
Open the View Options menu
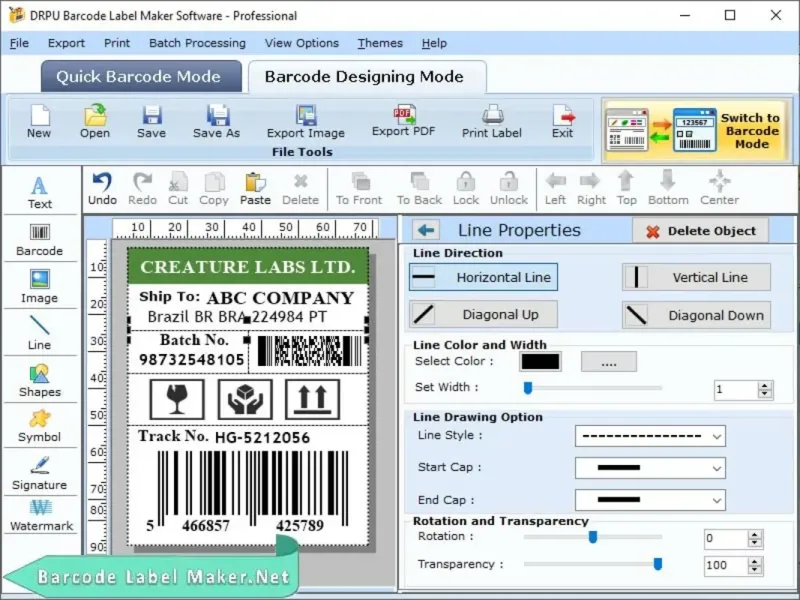(x=302, y=43)
